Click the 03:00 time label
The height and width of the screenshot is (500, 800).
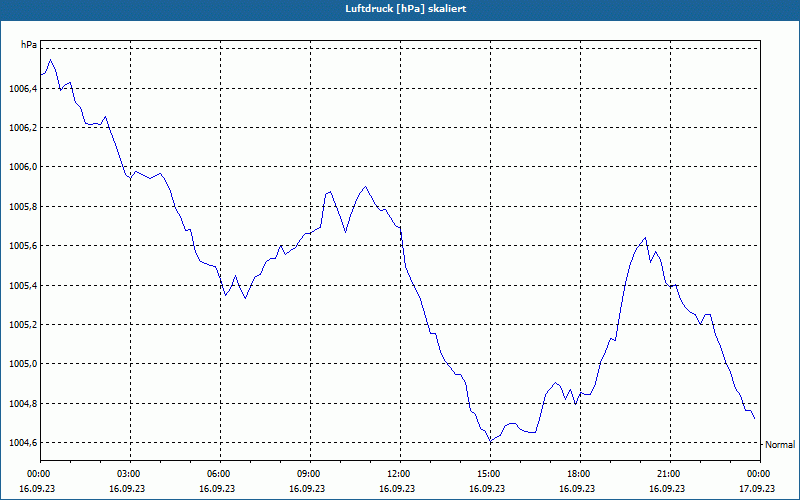coord(130,474)
